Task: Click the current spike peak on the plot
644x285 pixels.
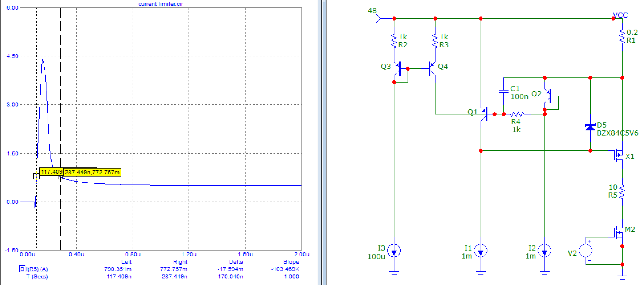Action: [42, 59]
